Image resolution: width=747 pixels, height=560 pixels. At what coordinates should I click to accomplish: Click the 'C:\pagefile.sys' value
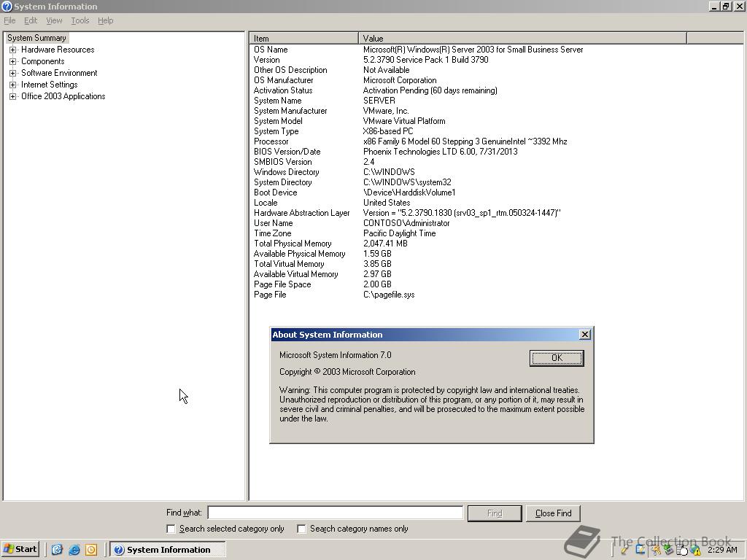click(389, 295)
